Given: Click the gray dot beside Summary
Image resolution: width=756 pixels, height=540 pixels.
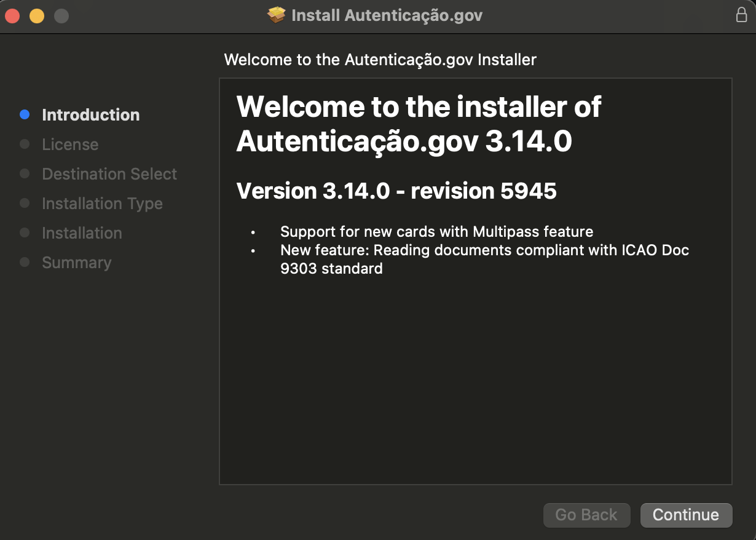Looking at the screenshot, I should click(x=25, y=262).
